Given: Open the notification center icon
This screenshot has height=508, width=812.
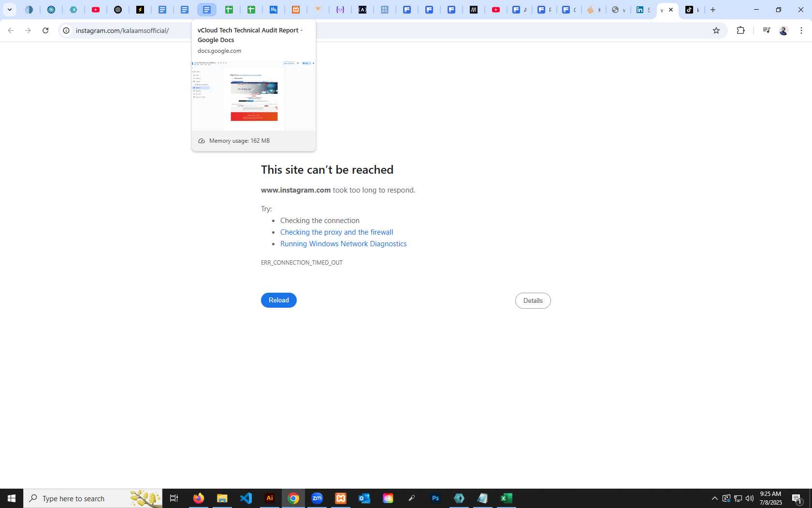Looking at the screenshot, I should point(797,498).
